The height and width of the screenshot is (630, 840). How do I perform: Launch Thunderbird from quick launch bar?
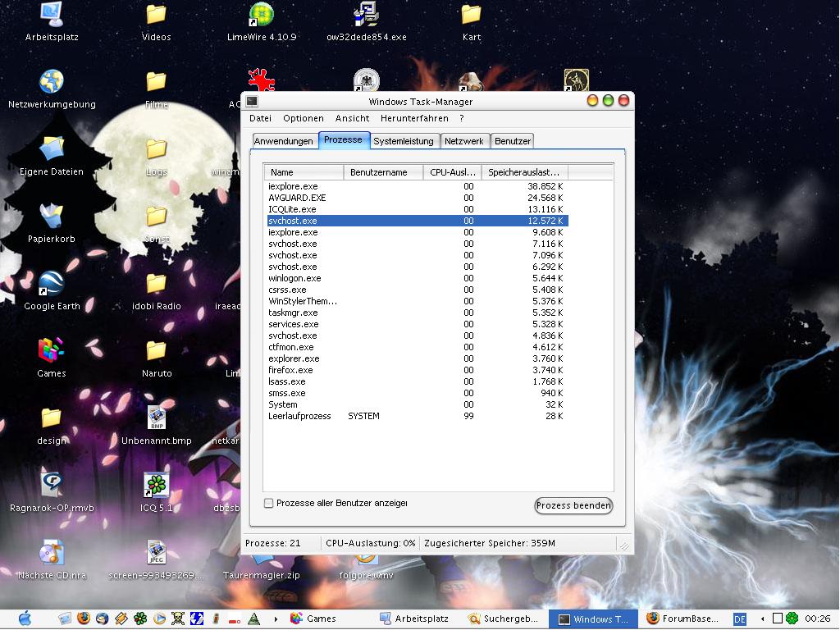tap(102, 619)
